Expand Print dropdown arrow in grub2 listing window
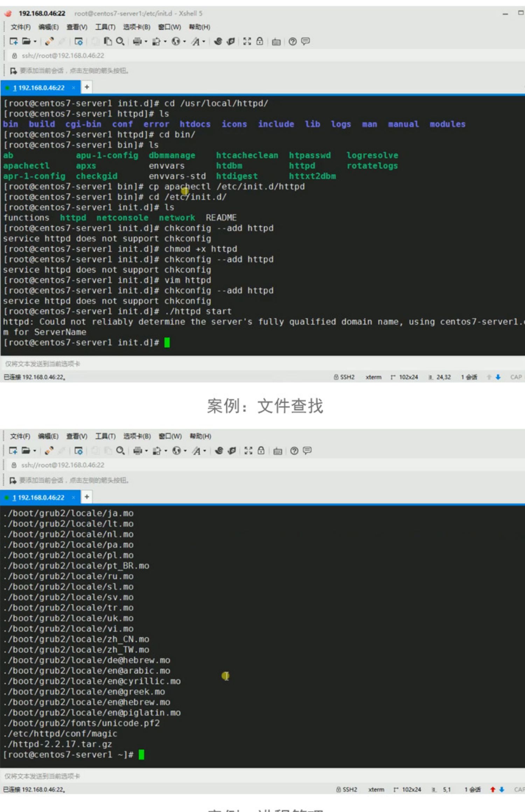Screen dimensions: 525x812 [x=147, y=450]
